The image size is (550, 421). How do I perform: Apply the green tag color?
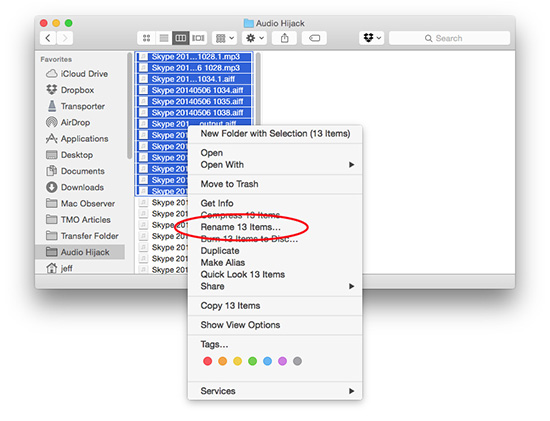(252, 361)
